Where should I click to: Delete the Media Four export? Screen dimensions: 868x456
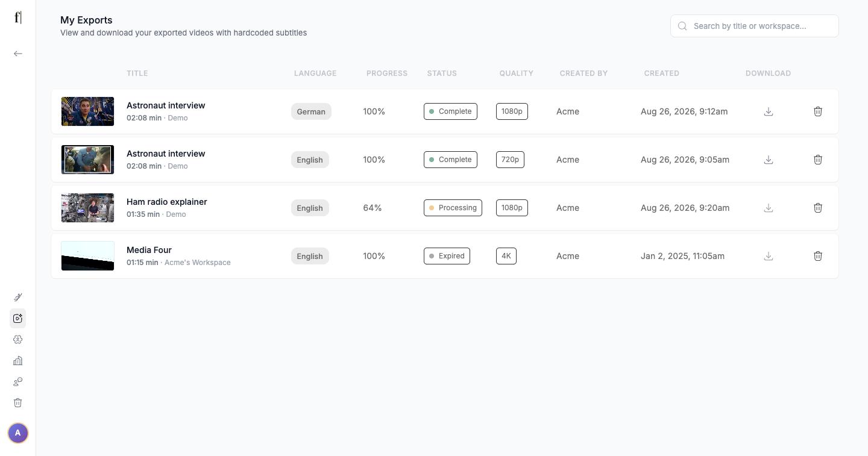pos(818,256)
